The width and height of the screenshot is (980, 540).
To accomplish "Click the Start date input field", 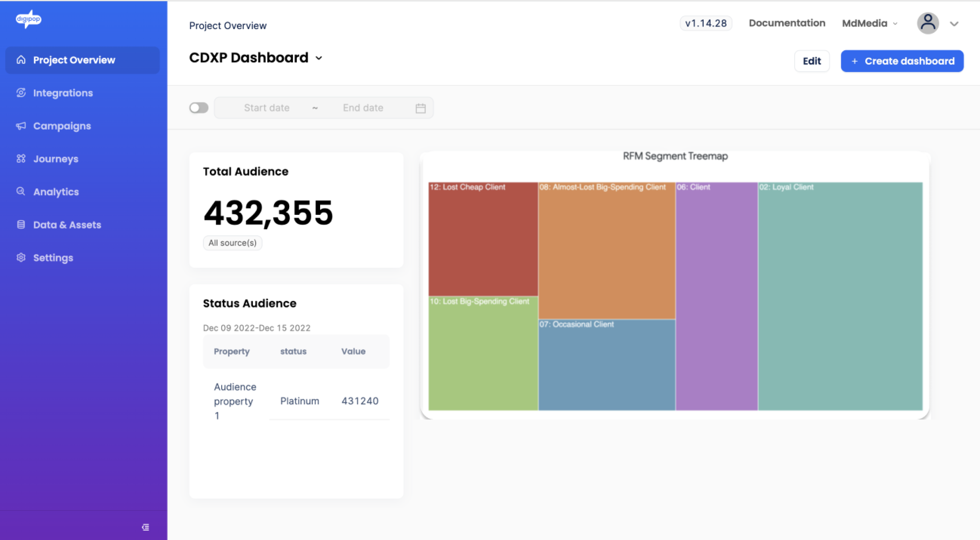I will click(267, 108).
